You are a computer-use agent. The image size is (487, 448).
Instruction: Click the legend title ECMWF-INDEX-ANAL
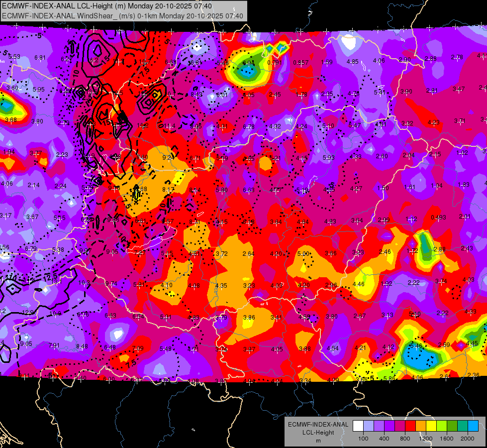[318, 425]
